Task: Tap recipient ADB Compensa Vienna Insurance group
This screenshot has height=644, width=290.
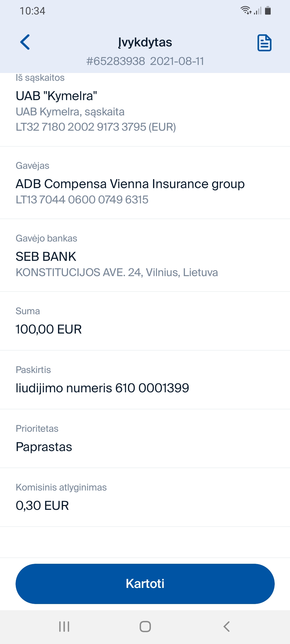Action: (130, 184)
